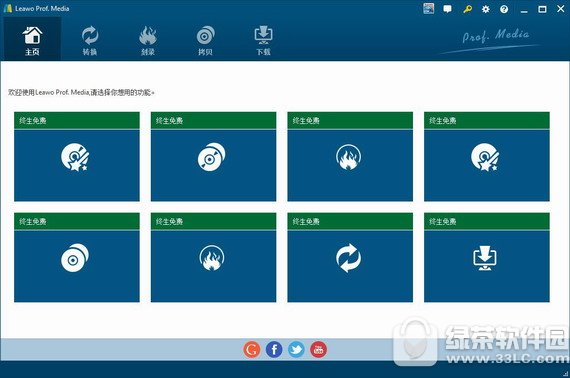Open the Twitter social link icon
This screenshot has height=378, width=570.
click(296, 350)
